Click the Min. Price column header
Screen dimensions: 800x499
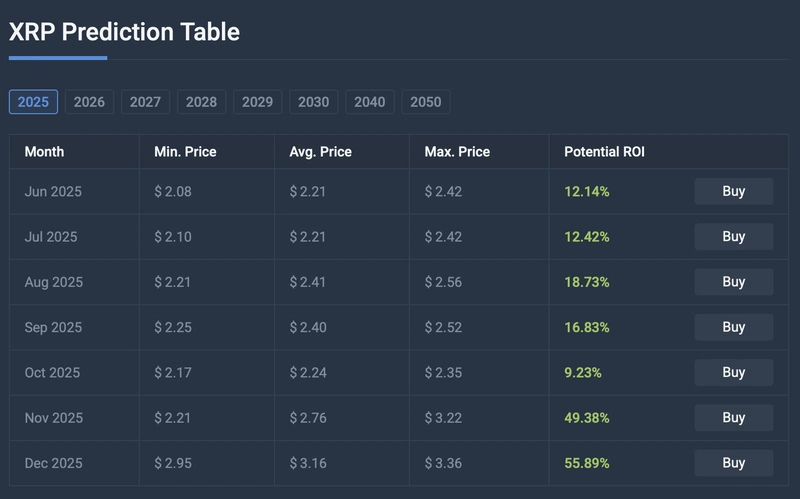pyautogui.click(x=185, y=152)
